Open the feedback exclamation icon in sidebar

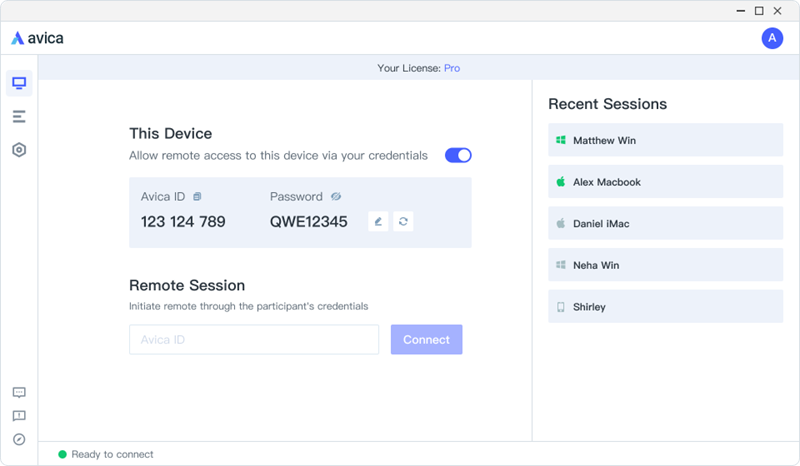coord(19,416)
